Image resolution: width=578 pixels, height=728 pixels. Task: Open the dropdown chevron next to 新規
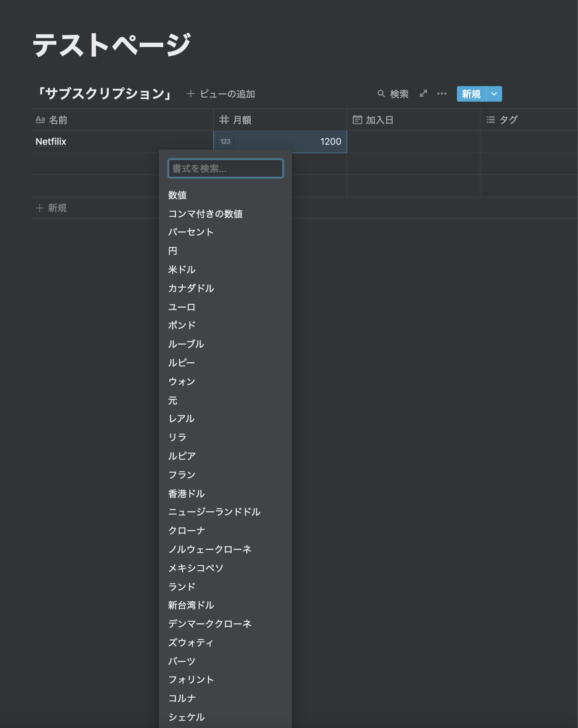[x=493, y=94]
